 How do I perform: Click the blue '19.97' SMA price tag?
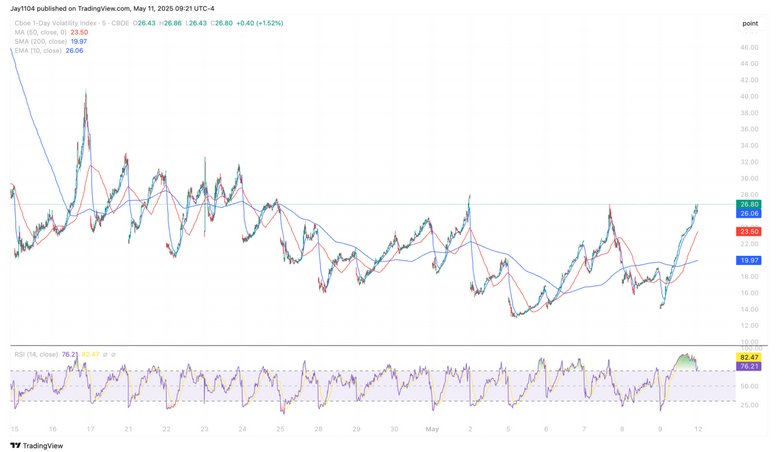pyautogui.click(x=749, y=260)
